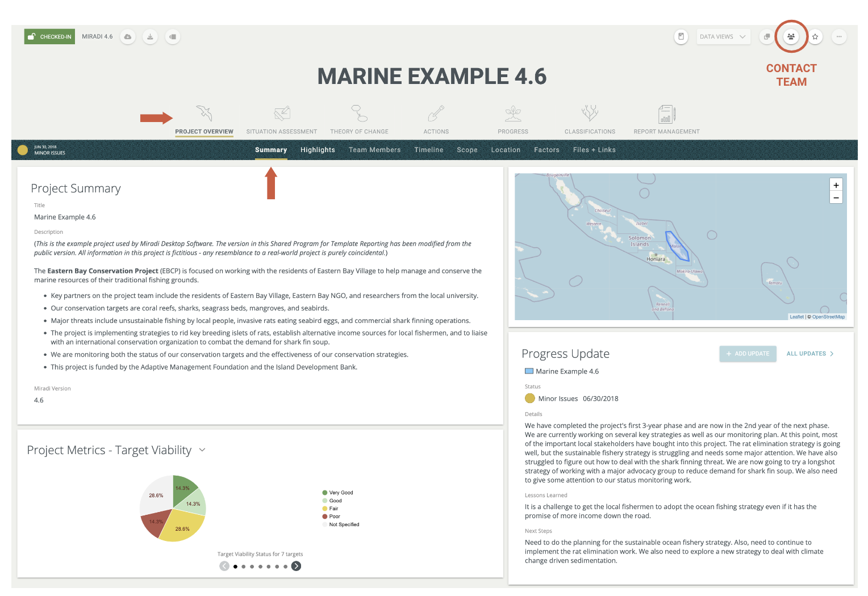
Task: Toggle the CHECKED-IN status button
Action: (x=49, y=36)
